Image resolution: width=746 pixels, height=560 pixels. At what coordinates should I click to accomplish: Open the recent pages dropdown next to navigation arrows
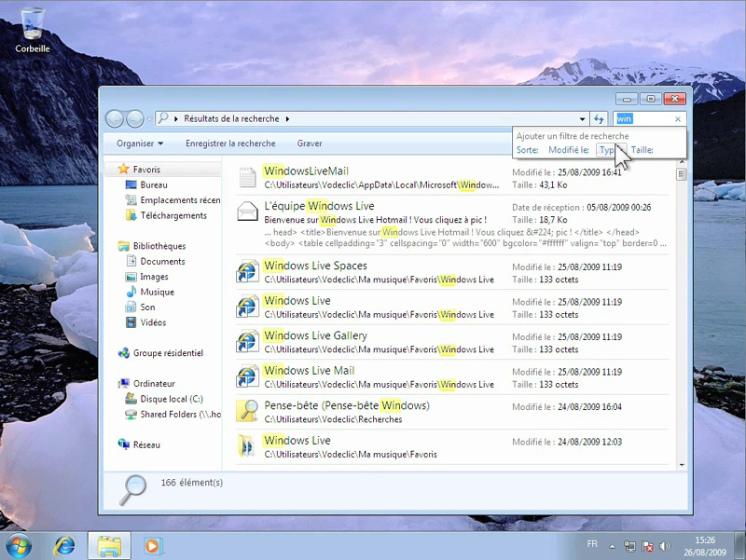pos(149,119)
